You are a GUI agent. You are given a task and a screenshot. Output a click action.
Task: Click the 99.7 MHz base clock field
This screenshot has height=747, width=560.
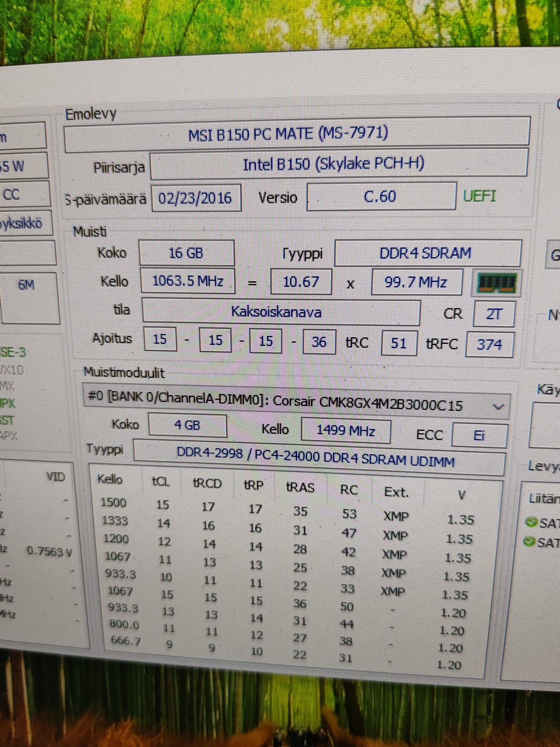[x=416, y=282]
